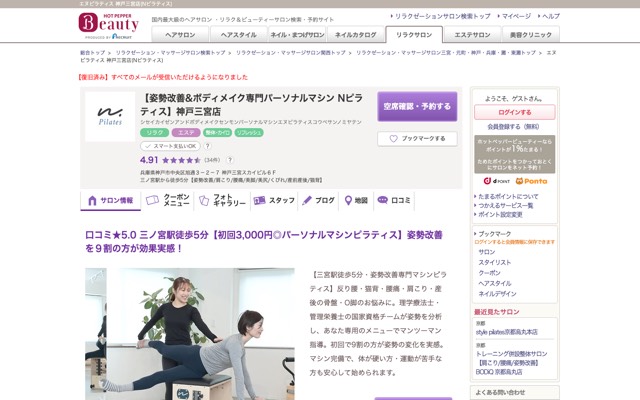Select the リラクサロン tab

(x=414, y=35)
